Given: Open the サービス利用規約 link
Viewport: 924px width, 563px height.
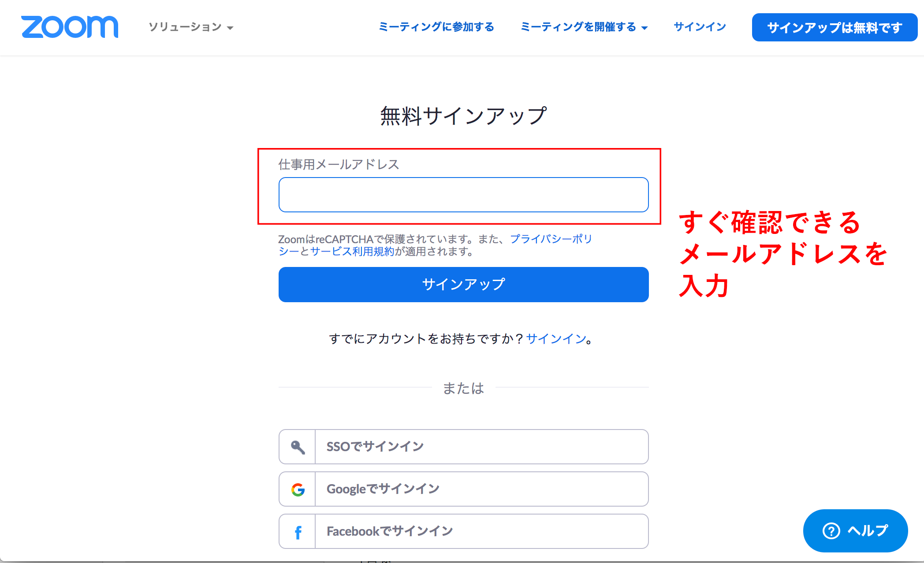Looking at the screenshot, I should (352, 252).
